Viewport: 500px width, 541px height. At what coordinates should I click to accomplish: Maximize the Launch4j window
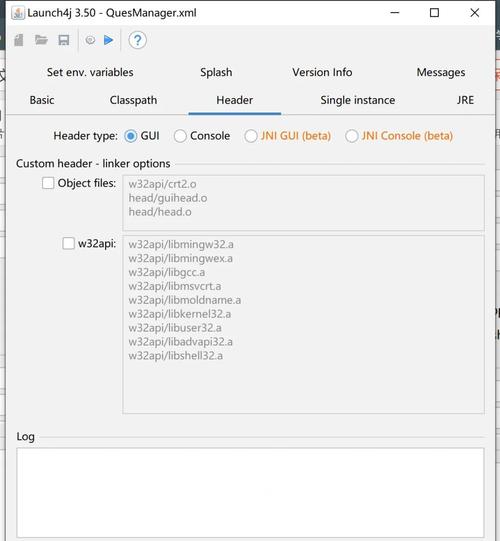tap(434, 13)
